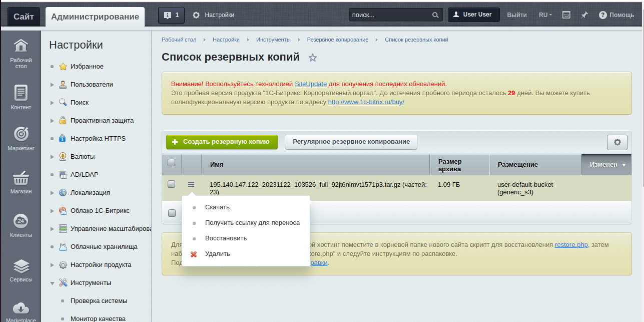Choose Получить ссылку для переноса
The height and width of the screenshot is (322, 644).
pos(252,223)
